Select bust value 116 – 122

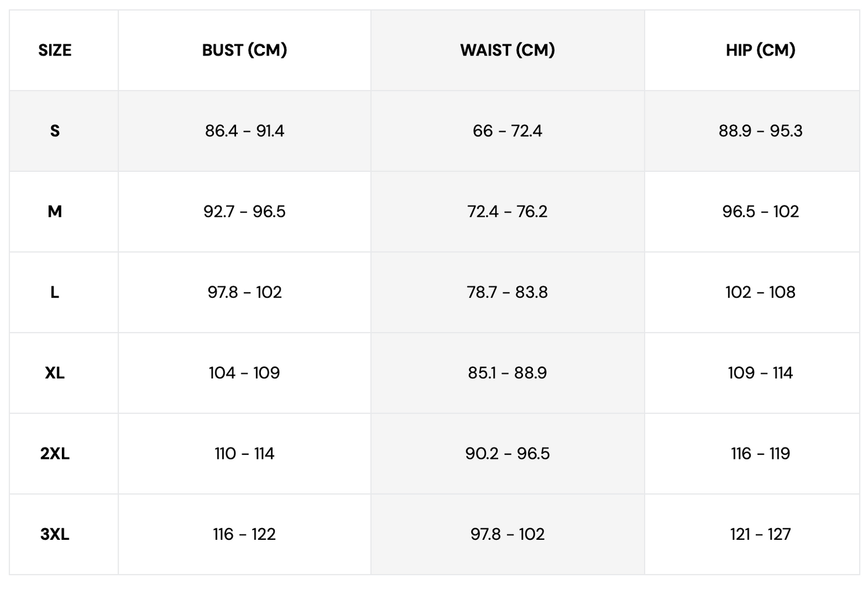pyautogui.click(x=244, y=534)
